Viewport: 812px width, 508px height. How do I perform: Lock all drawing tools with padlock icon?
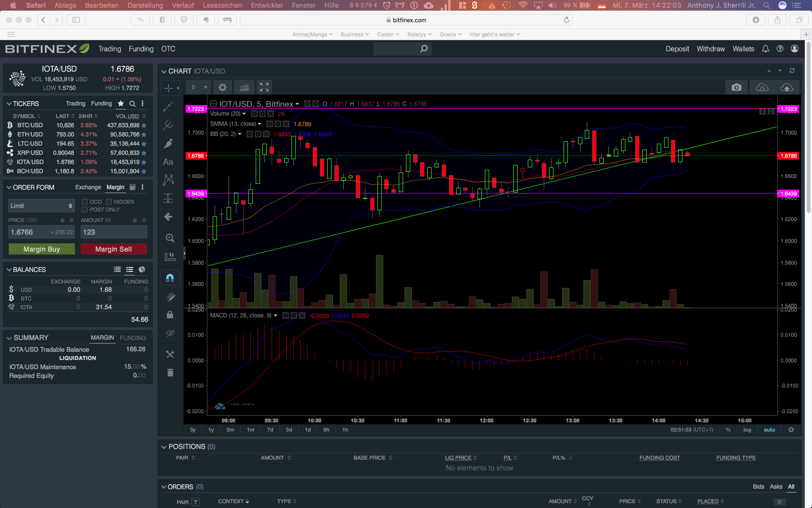[x=170, y=315]
